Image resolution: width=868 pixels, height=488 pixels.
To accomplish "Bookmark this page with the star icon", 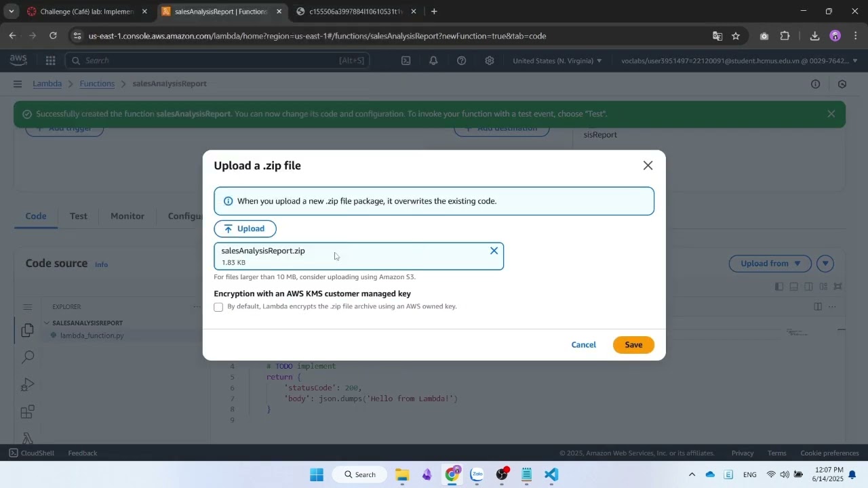I will click(736, 36).
